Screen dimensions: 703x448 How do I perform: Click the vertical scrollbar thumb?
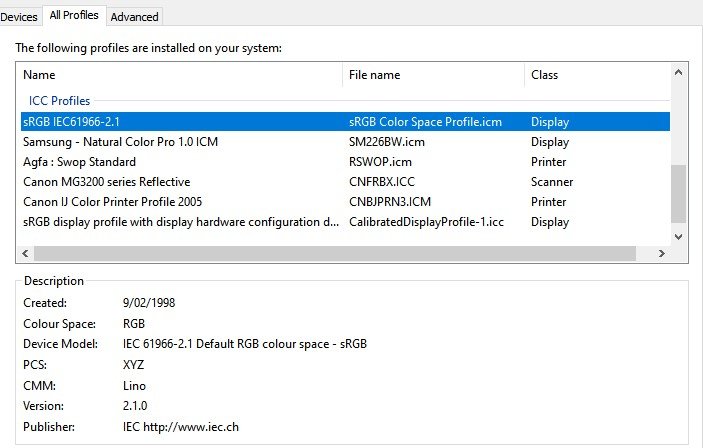point(678,194)
